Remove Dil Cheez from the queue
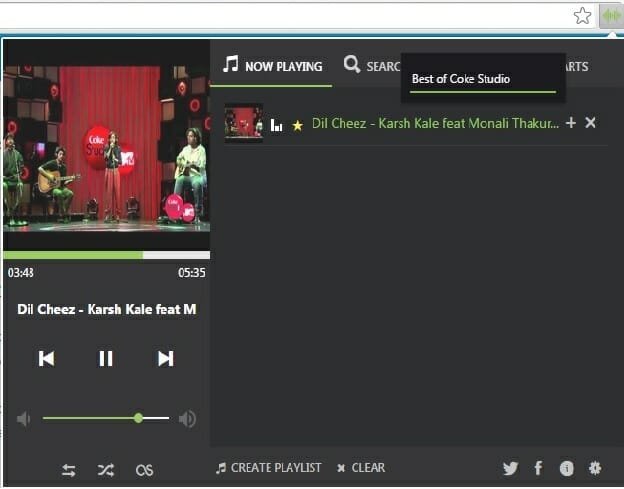This screenshot has height=489, width=624. [x=590, y=123]
